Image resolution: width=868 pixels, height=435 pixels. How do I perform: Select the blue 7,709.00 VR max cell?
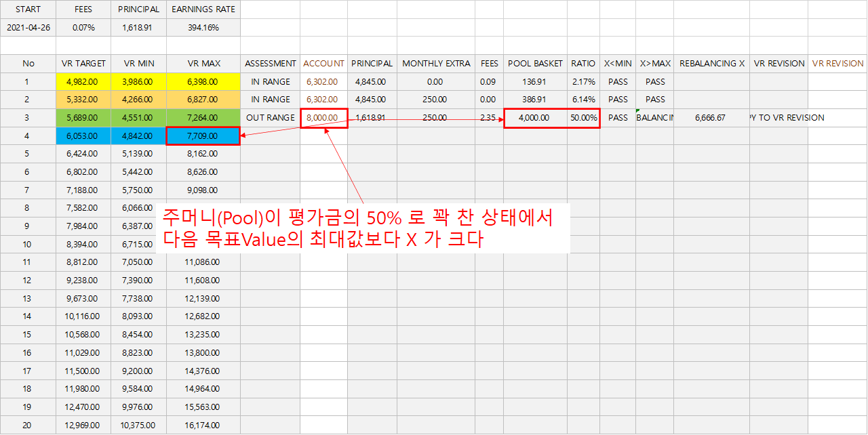(x=203, y=136)
